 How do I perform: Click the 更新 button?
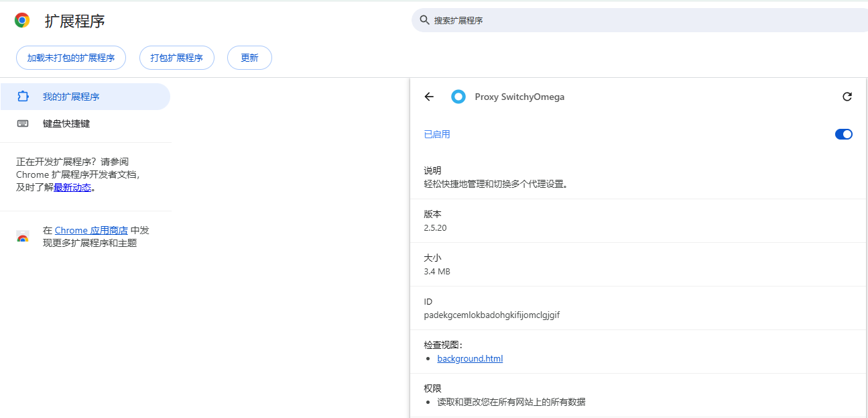tap(249, 58)
